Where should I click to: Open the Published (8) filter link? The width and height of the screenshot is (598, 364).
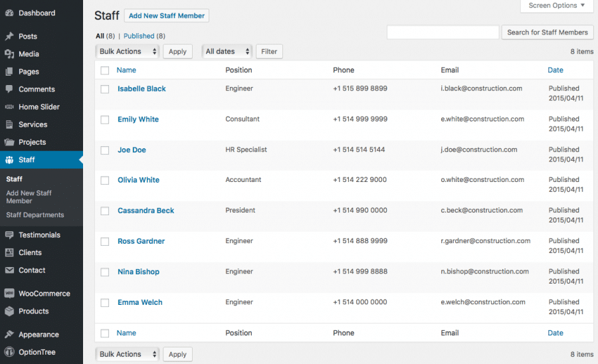point(144,36)
